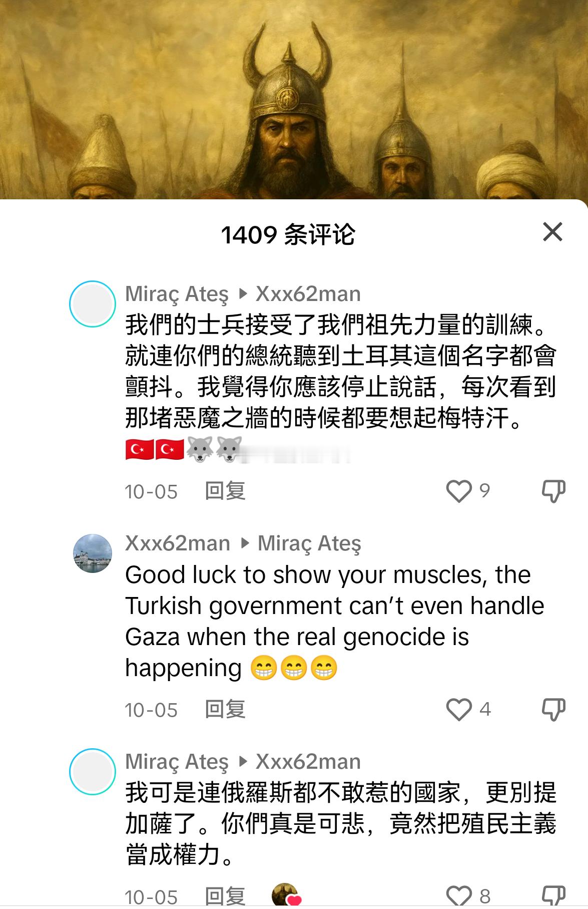This screenshot has height=909, width=588.
Task: Open Miraç Ateş avatar on third comment
Action: pyautogui.click(x=93, y=772)
